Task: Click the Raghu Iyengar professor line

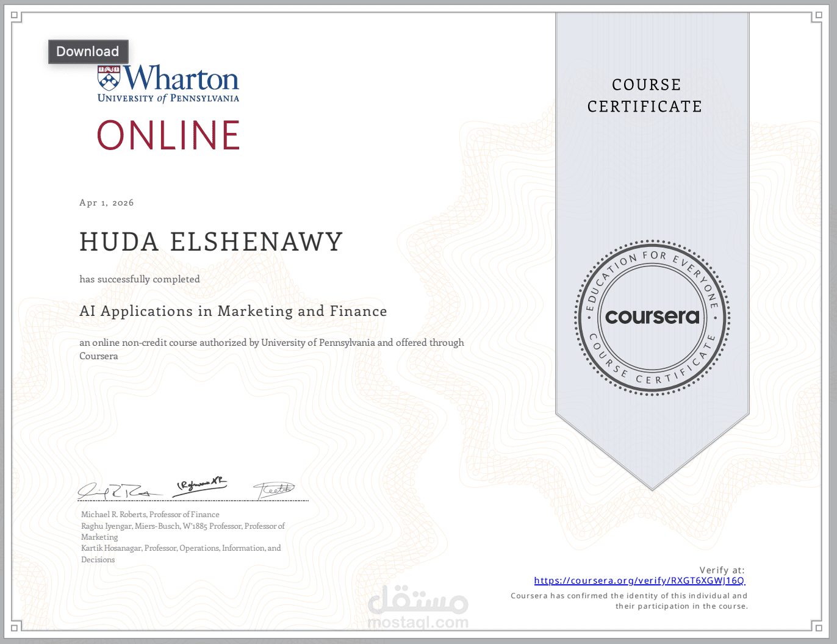Action: pyautogui.click(x=183, y=531)
